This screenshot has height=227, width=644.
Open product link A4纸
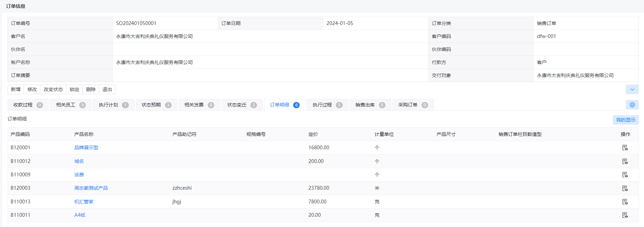click(x=80, y=215)
